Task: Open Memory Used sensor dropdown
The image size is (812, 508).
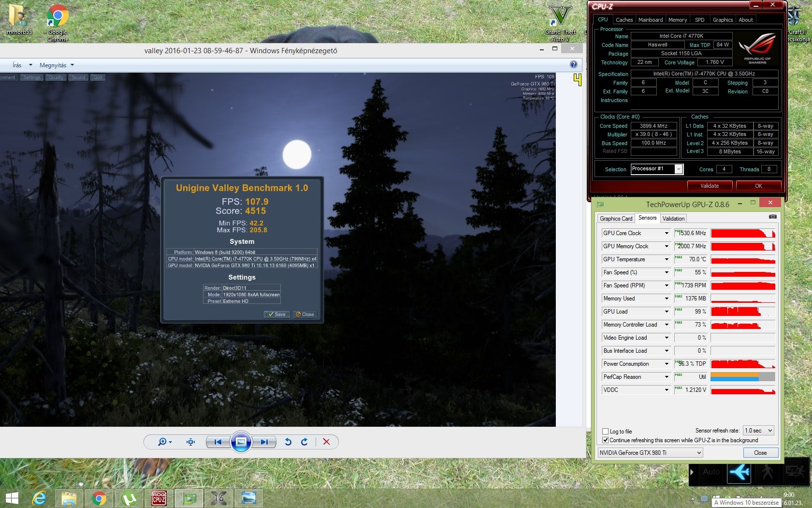Action: point(667,299)
